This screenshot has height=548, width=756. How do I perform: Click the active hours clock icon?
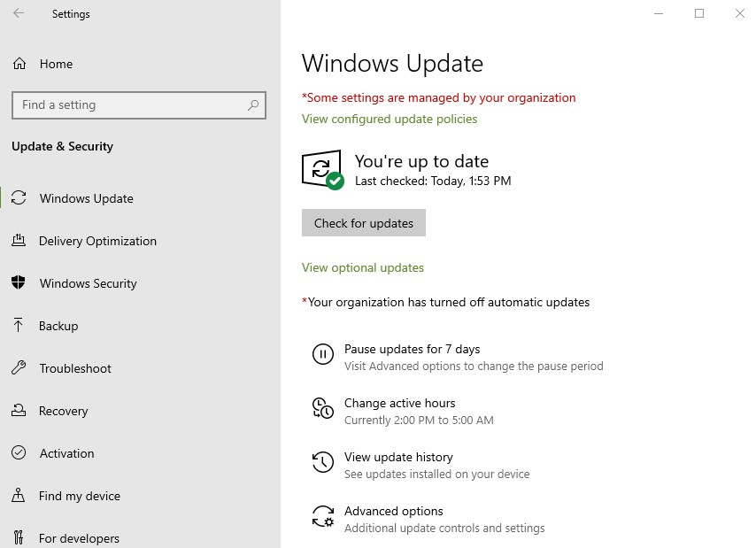click(x=322, y=408)
